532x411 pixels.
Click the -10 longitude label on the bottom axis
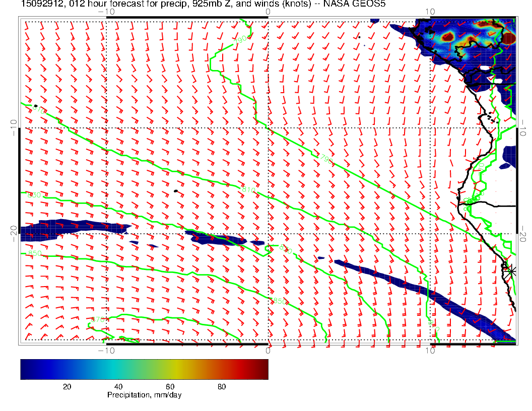click(x=106, y=350)
